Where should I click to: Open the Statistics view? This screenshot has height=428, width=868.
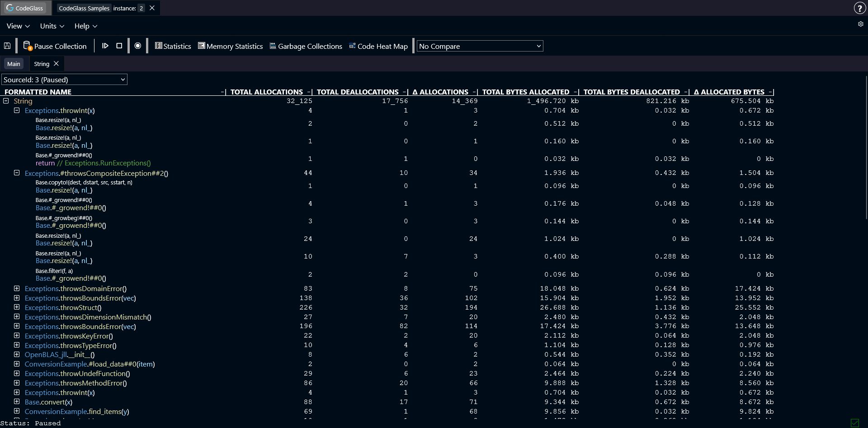[x=173, y=46]
